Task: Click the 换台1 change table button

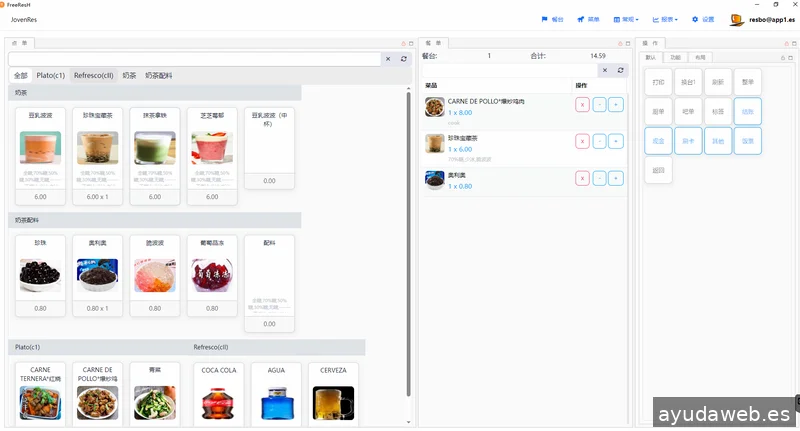Action: click(x=688, y=82)
